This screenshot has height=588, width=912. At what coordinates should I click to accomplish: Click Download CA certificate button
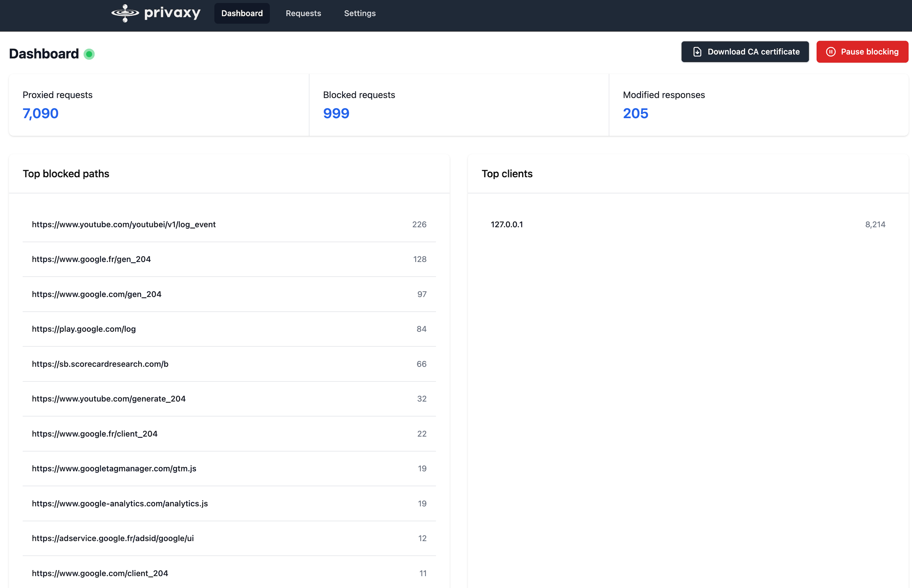(x=745, y=52)
